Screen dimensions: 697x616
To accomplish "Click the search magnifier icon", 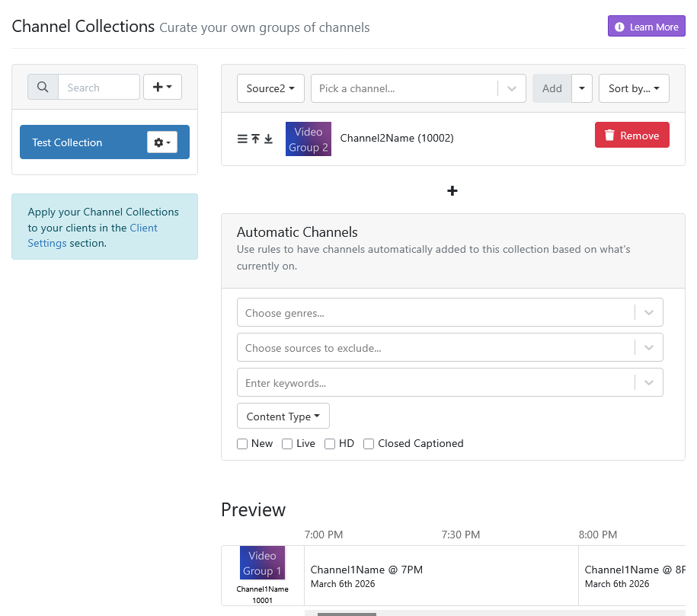I will tap(43, 88).
